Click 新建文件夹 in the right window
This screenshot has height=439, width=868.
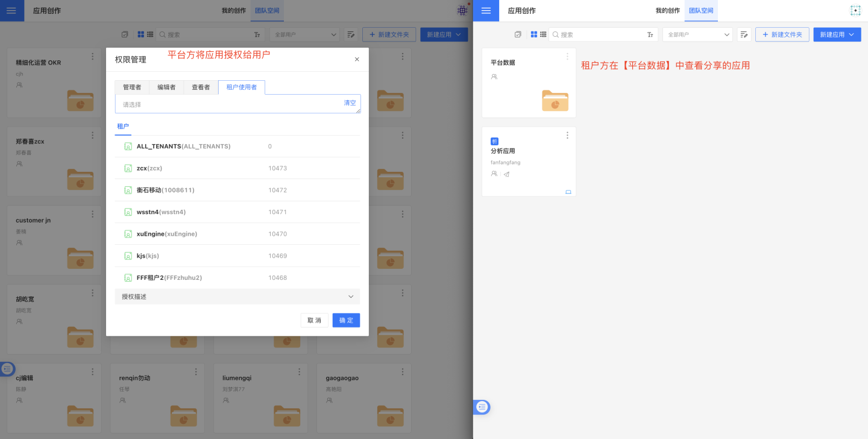(x=782, y=34)
